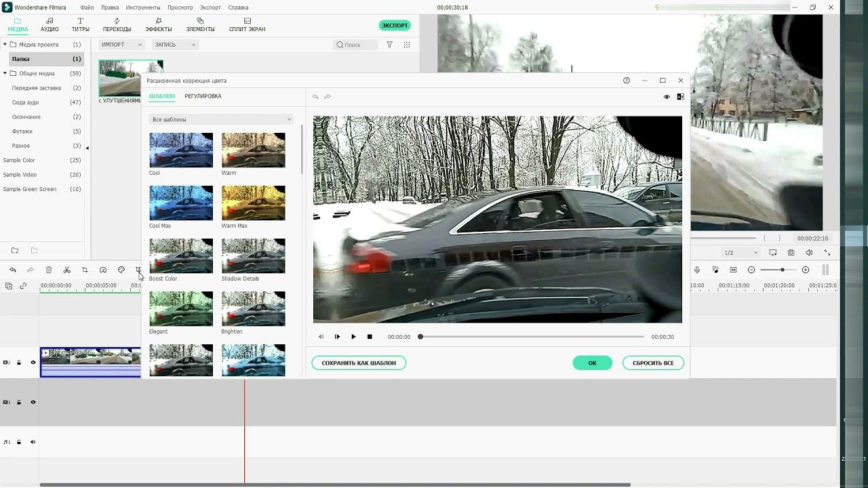
Task: Click the preview volume speaker icon
Action: click(x=809, y=253)
